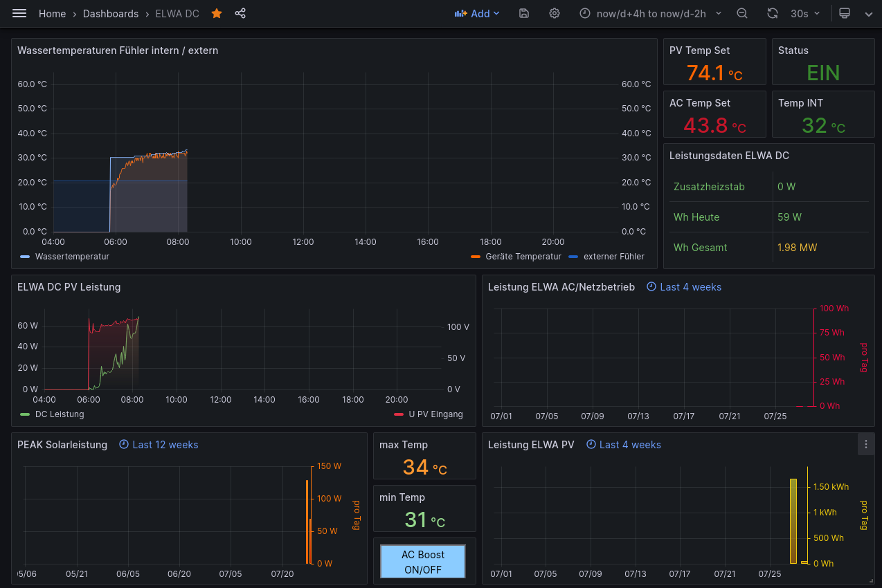882x588 pixels.
Task: Save the dashboard with disk icon
Action: pyautogui.click(x=524, y=14)
